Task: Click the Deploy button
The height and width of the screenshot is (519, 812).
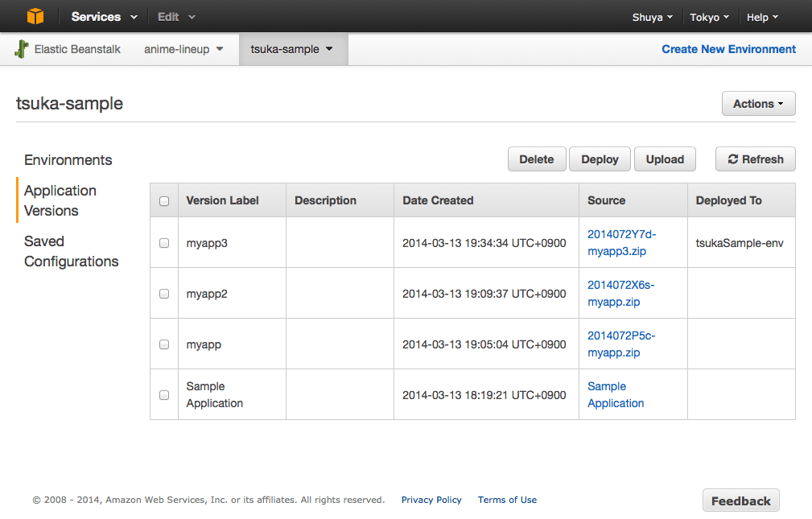Action: [600, 159]
